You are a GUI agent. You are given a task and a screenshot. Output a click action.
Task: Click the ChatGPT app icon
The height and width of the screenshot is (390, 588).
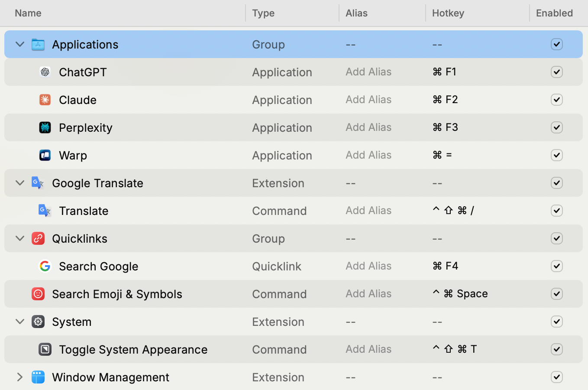point(45,72)
